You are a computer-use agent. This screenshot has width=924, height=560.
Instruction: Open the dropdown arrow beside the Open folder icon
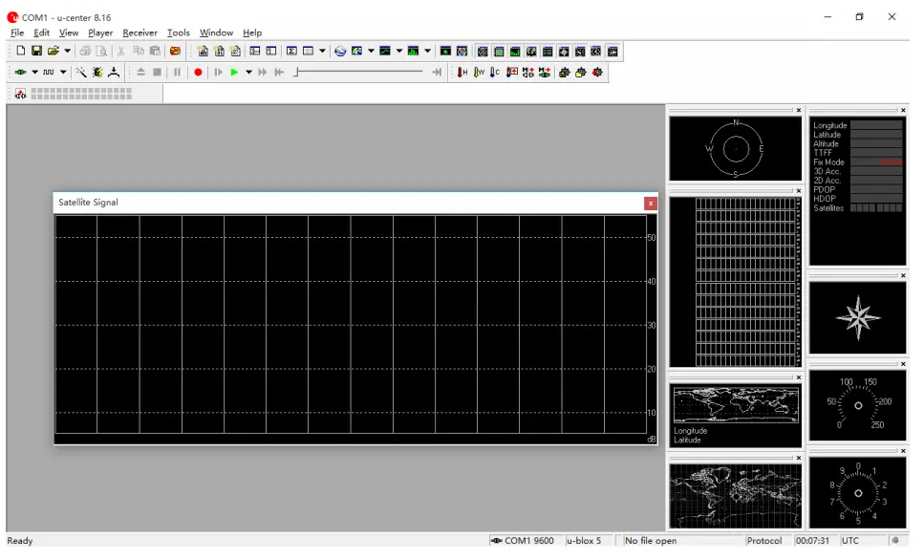pos(67,52)
